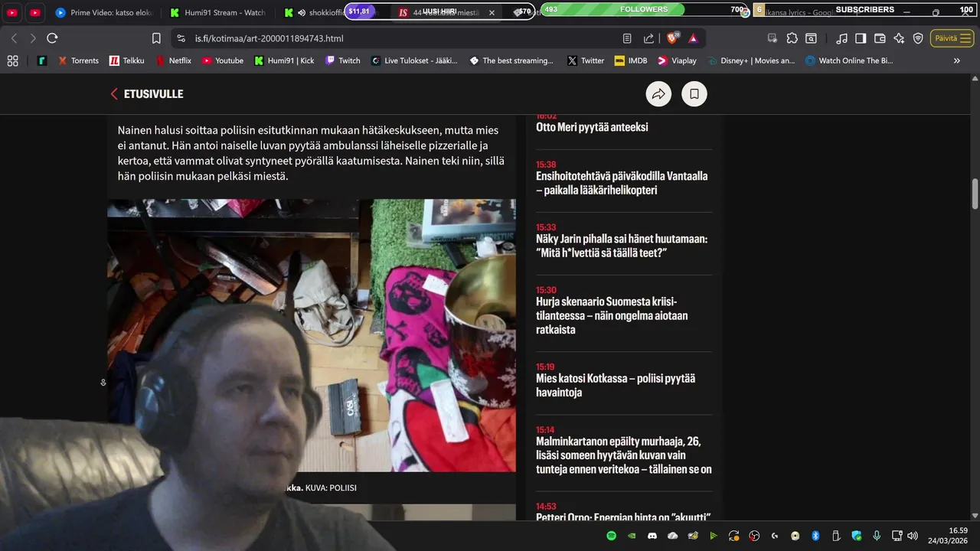Click the article share round button

658,94
